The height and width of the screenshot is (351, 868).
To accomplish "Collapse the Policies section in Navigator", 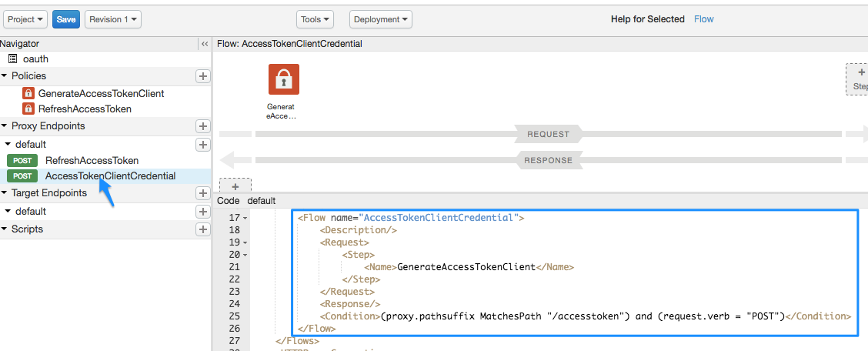I will pyautogui.click(x=5, y=76).
